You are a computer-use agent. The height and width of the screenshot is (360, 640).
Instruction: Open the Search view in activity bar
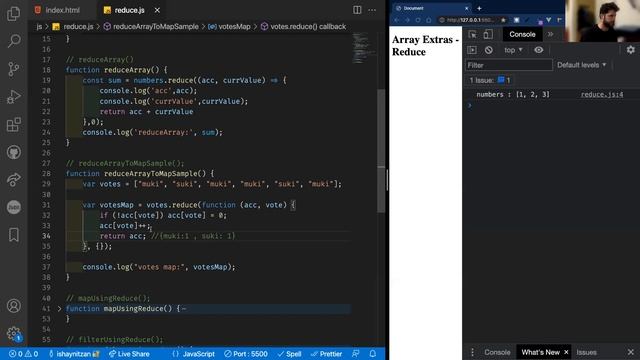tap(13, 41)
